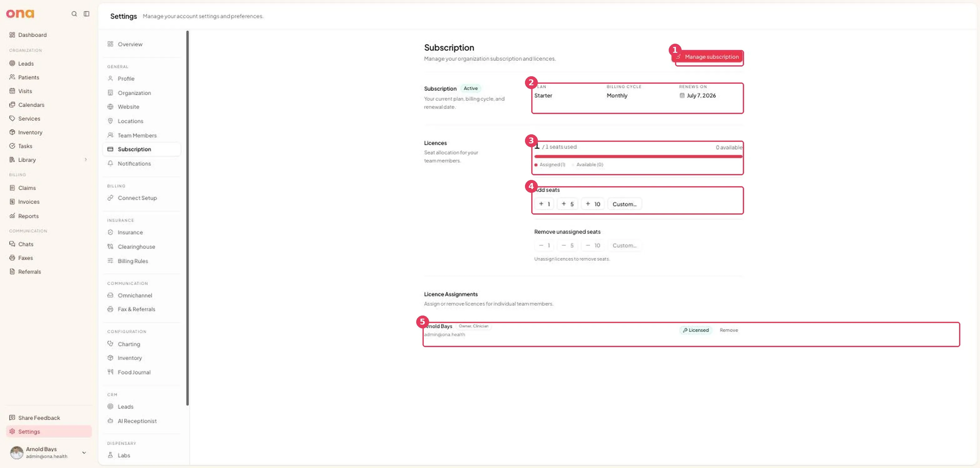The height and width of the screenshot is (468, 980).
Task: Click the Settings gear icon
Action: 12,431
